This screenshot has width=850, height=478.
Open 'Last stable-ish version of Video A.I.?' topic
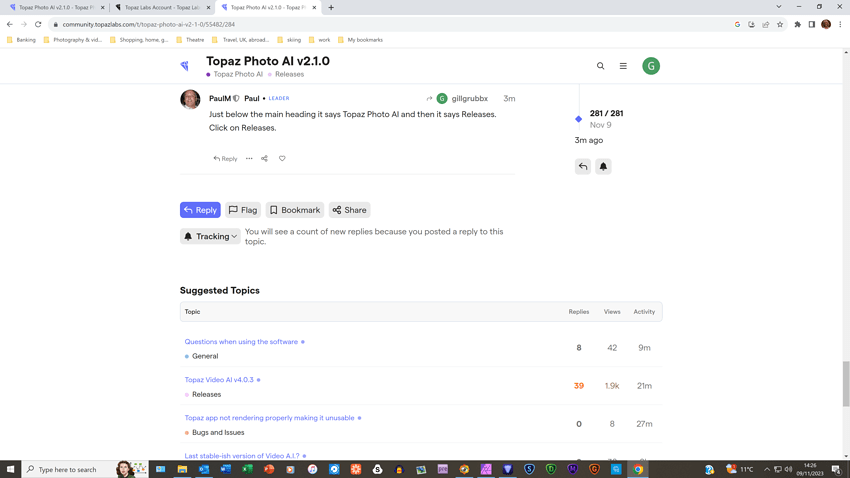pyautogui.click(x=241, y=456)
